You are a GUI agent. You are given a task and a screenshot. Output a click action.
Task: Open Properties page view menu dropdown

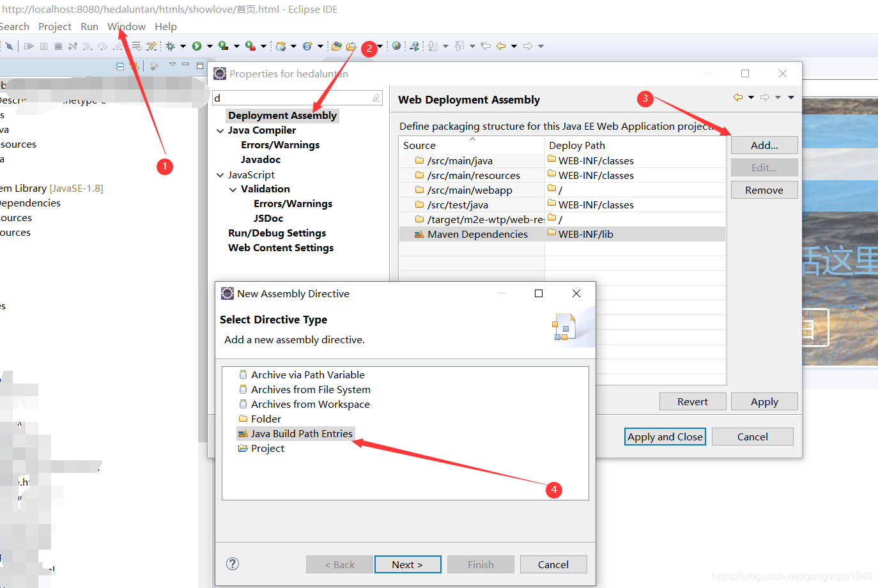791,97
